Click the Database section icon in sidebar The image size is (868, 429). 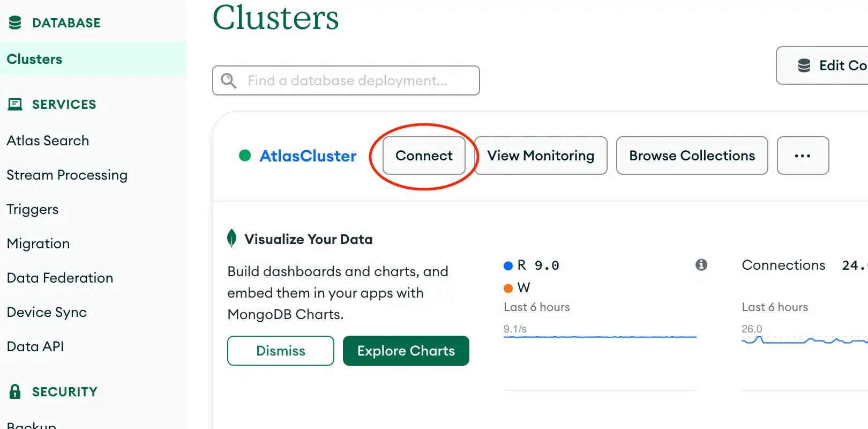pos(16,23)
